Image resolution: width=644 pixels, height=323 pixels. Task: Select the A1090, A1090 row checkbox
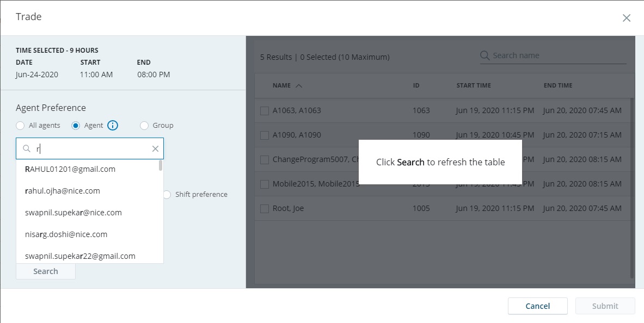pyautogui.click(x=265, y=135)
